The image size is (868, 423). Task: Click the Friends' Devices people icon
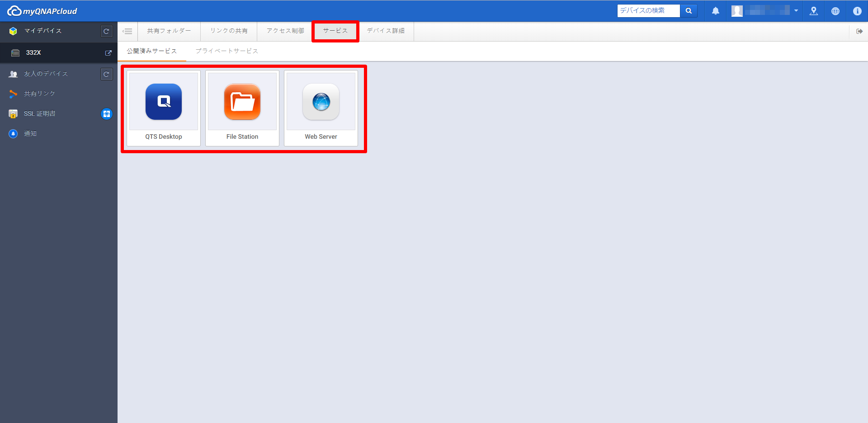click(13, 74)
